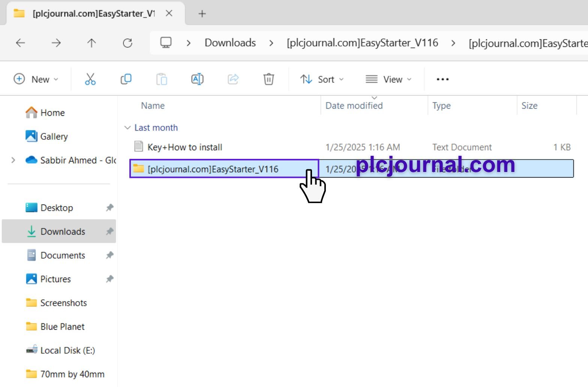Sort by the Name column header
The height and width of the screenshot is (387, 588).
(x=153, y=106)
